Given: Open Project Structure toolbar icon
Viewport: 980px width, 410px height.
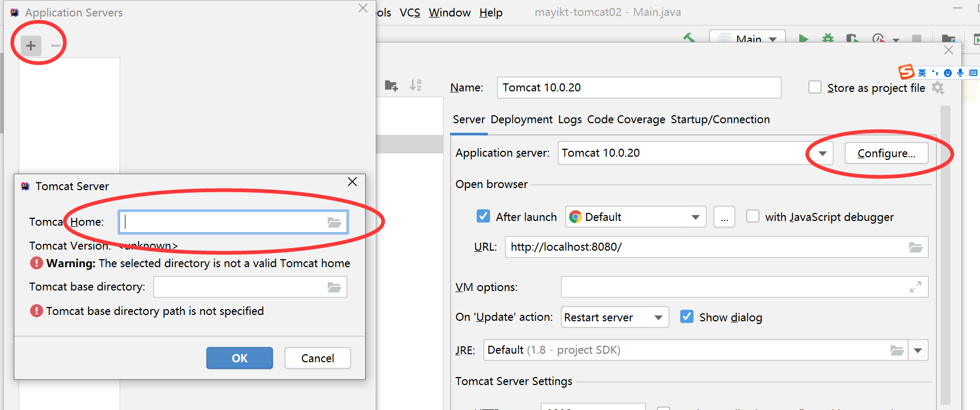Looking at the screenshot, I should pos(948,38).
